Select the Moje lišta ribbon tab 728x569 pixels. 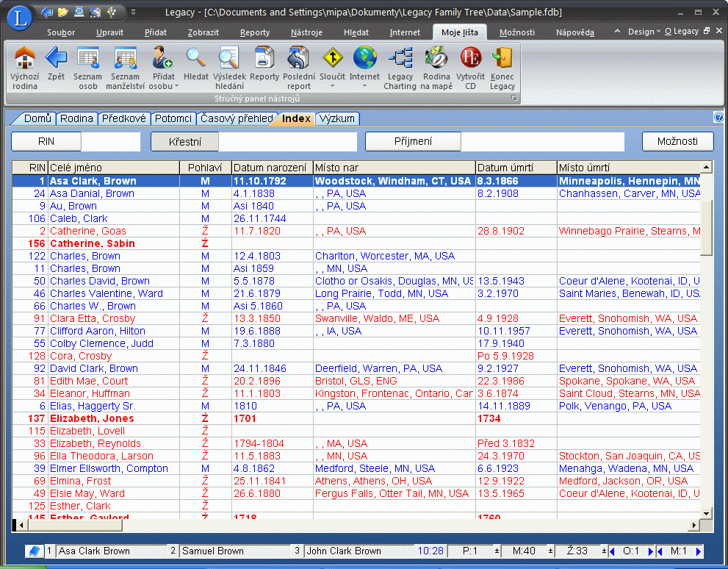[x=460, y=32]
